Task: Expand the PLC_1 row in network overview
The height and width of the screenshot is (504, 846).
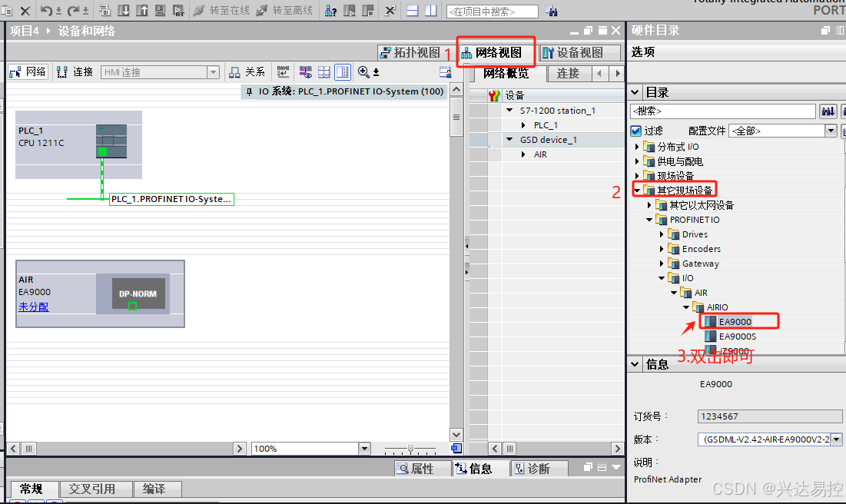Action: coord(523,125)
